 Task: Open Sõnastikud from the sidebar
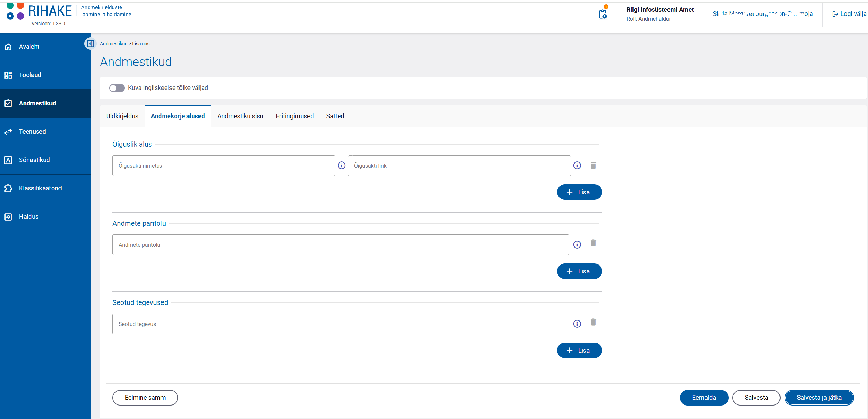[45, 160]
